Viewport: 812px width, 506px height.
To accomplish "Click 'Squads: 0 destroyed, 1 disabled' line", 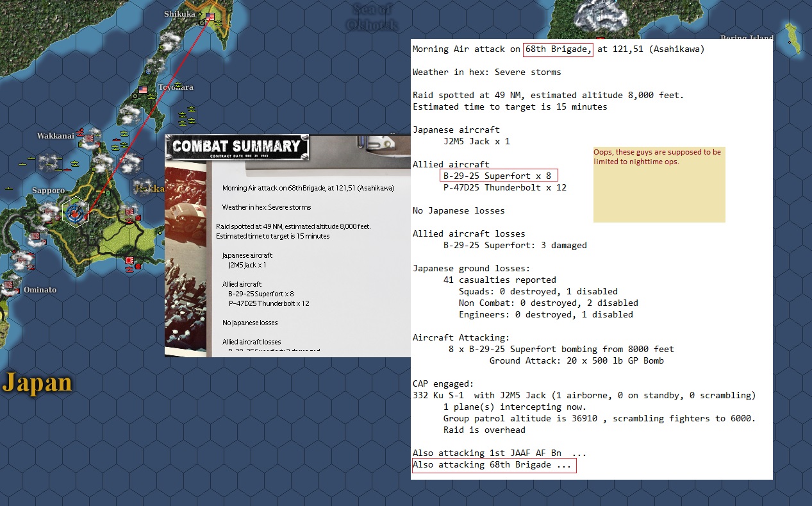I will click(538, 291).
